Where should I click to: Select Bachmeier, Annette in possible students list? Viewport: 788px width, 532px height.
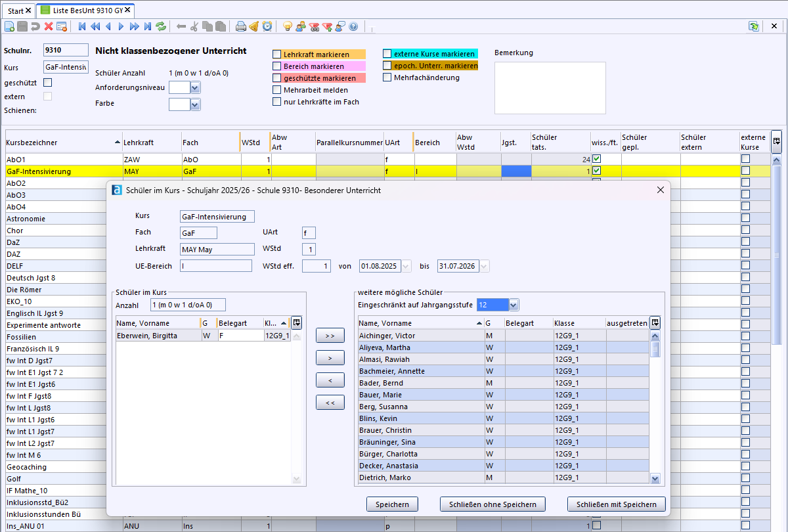click(391, 371)
